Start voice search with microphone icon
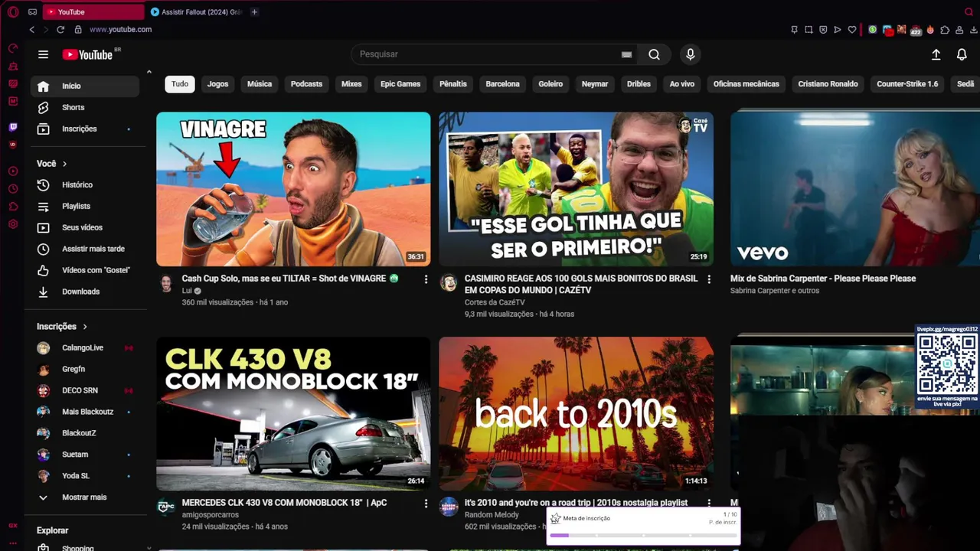The height and width of the screenshot is (551, 980). 690,54
